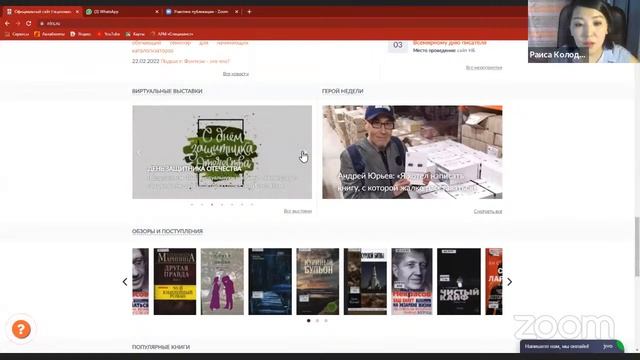Open a new tab with the plus button
The width and height of the screenshot is (640, 360).
(x=249, y=12)
